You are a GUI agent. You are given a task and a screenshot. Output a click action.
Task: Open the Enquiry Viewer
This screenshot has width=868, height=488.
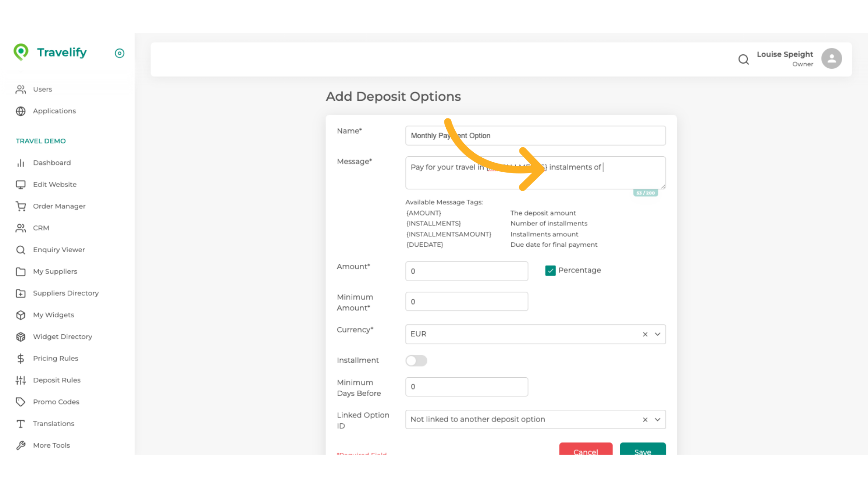coord(59,249)
